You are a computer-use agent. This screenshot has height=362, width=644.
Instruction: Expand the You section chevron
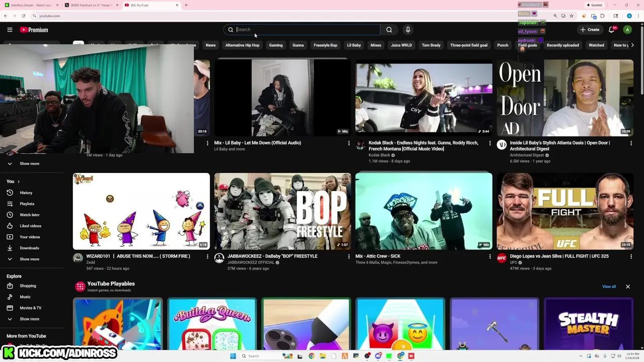(x=19, y=182)
